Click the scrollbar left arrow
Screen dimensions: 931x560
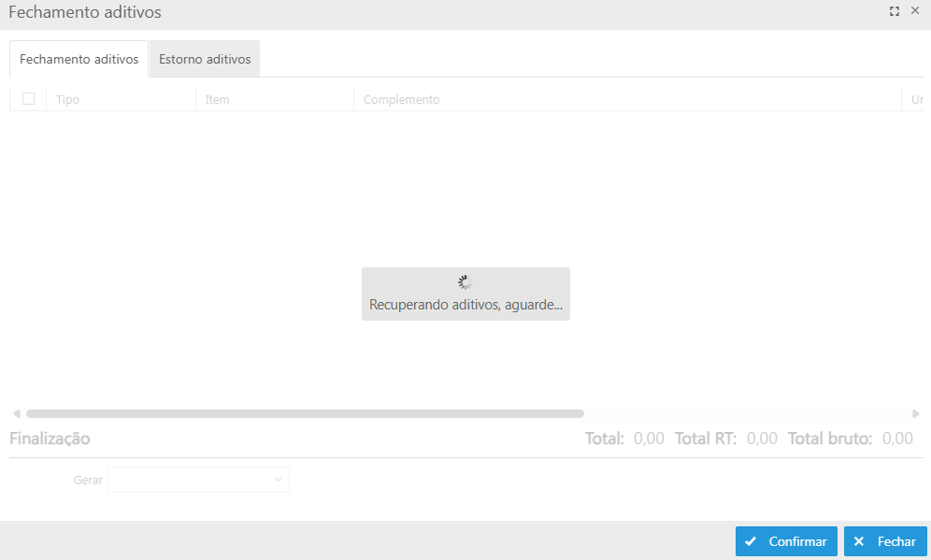click(16, 413)
